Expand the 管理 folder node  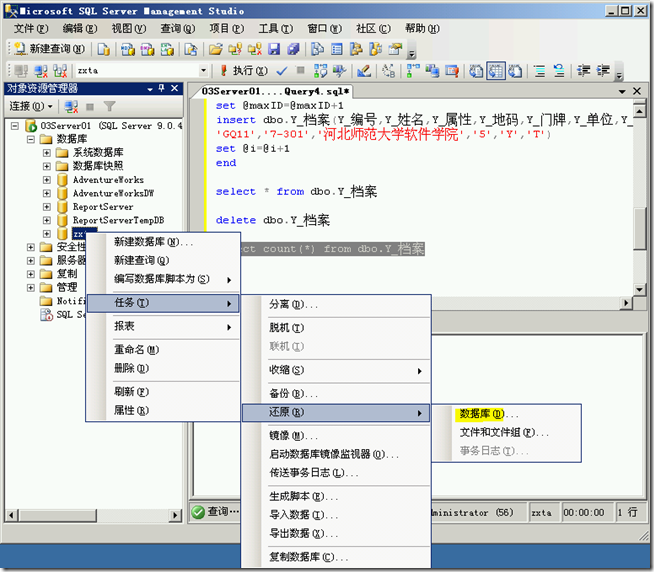[31, 287]
